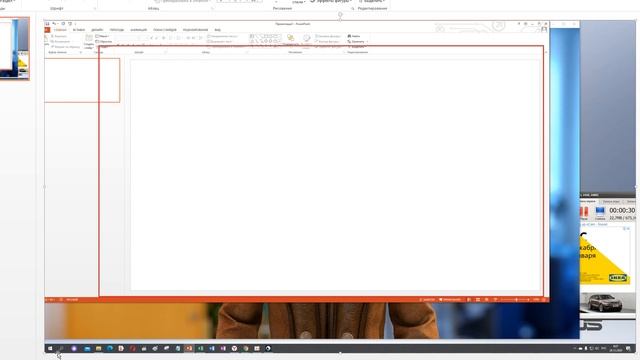Open the Показ слайдов ribbon tab
Image resolution: width=640 pixels, height=360 pixels.
coord(165,30)
